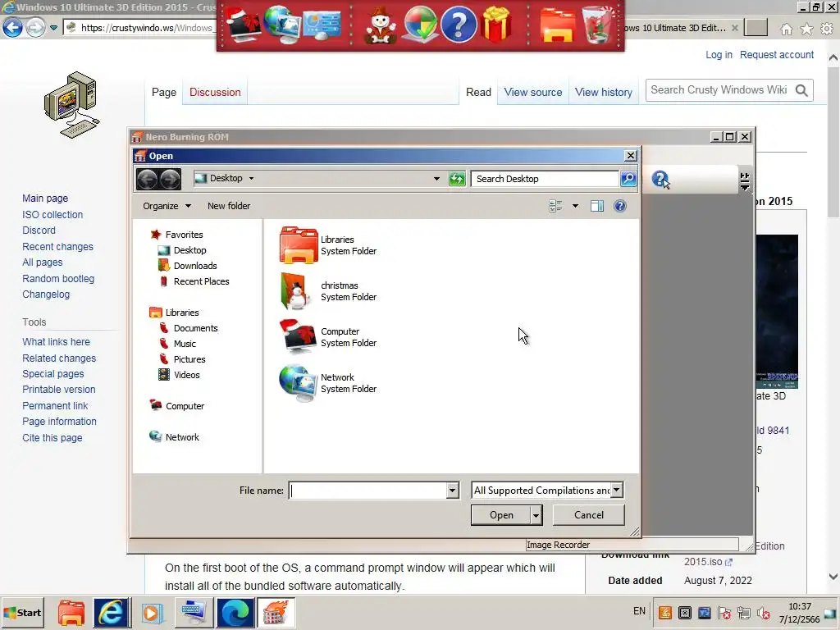The height and width of the screenshot is (630, 840).
Task: Click the Open button
Action: [x=501, y=515]
